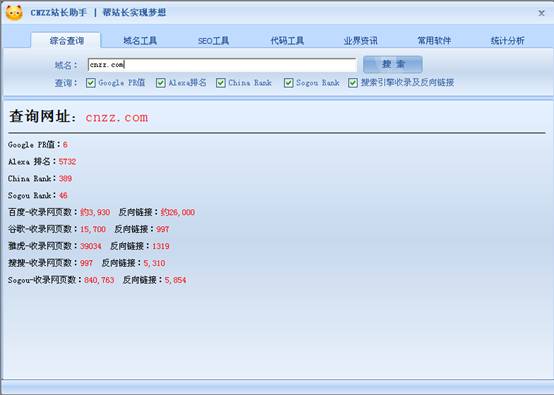Screen dimensions: 554x395
Task: Click the red cnzz.com query URL
Action: tap(117, 117)
